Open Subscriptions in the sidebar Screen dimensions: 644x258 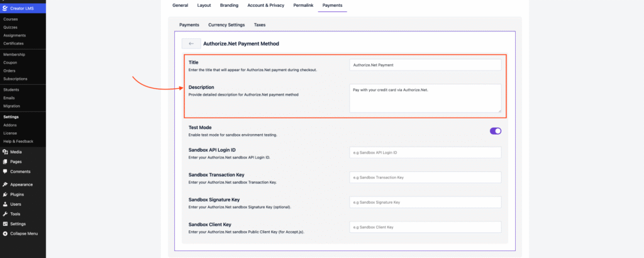15,79
